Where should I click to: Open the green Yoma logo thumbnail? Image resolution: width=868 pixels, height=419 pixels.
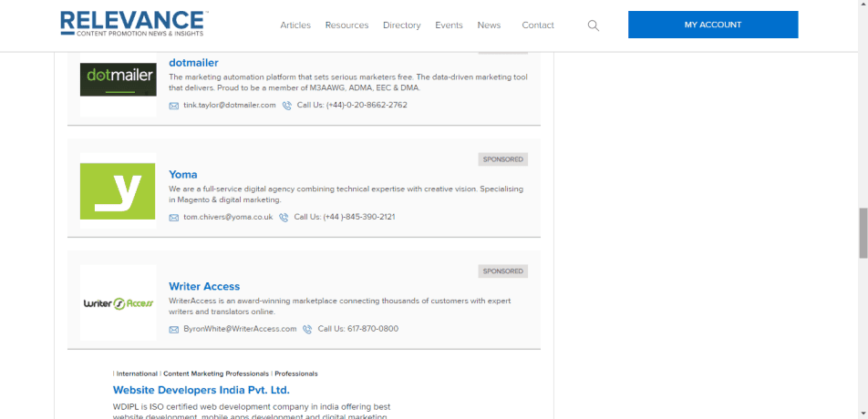(118, 190)
